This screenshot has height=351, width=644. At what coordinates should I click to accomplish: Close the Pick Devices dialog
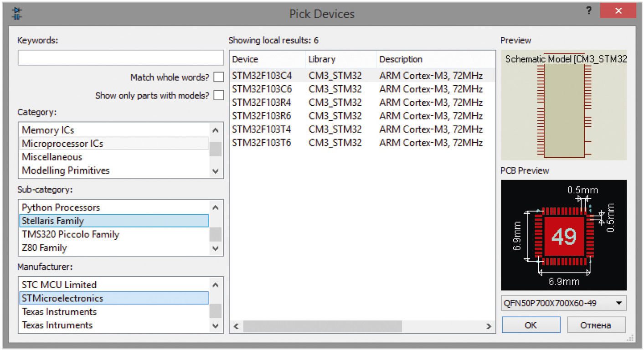tap(618, 10)
